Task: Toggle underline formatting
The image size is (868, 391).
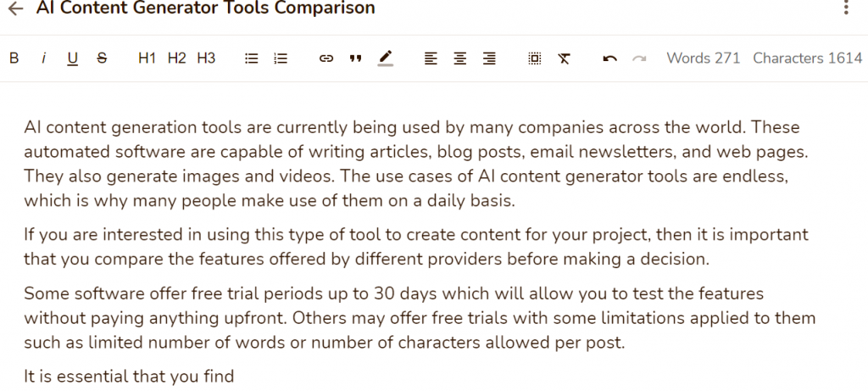Action: click(x=73, y=59)
